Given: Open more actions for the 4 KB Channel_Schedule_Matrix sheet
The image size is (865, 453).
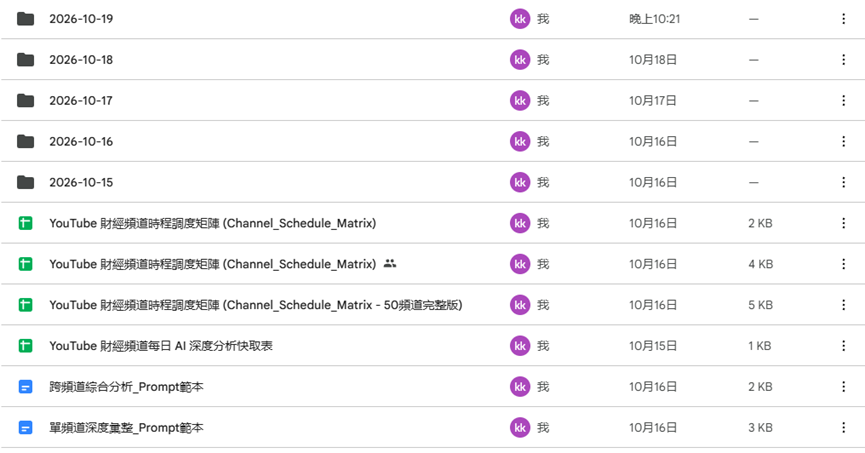Looking at the screenshot, I should [x=843, y=264].
